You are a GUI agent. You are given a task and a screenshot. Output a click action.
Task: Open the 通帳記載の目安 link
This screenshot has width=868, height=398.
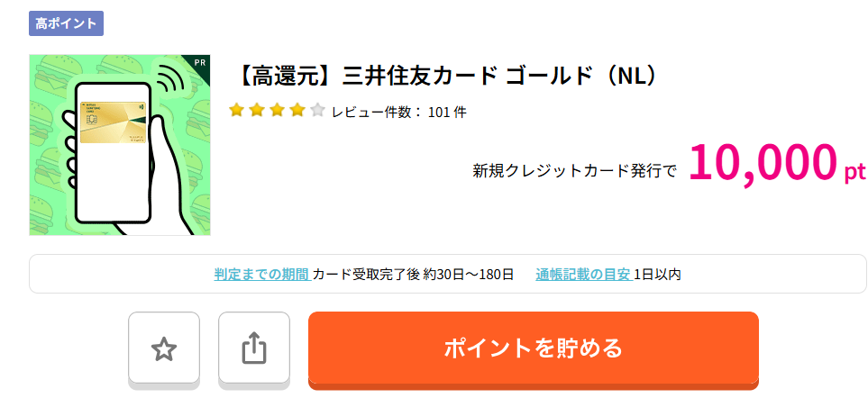[583, 274]
